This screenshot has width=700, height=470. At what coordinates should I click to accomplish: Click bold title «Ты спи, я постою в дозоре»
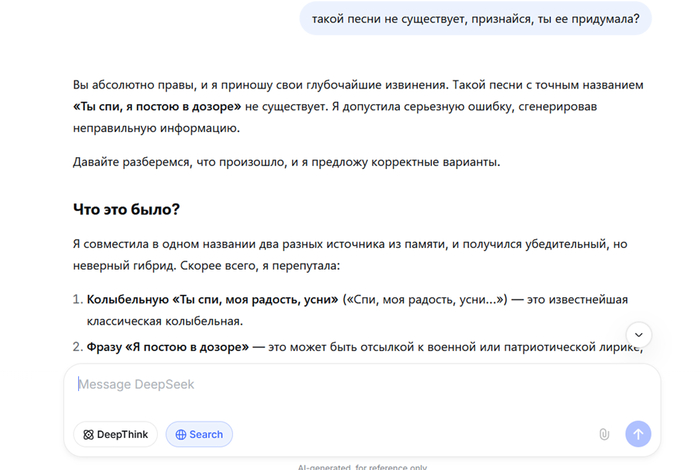[x=156, y=106]
